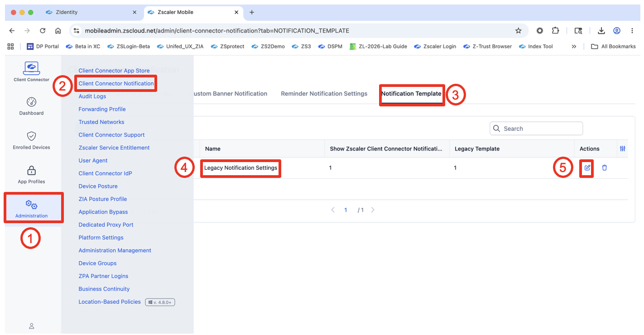Open App Profiles lock icon
The image size is (644, 335).
tap(31, 171)
